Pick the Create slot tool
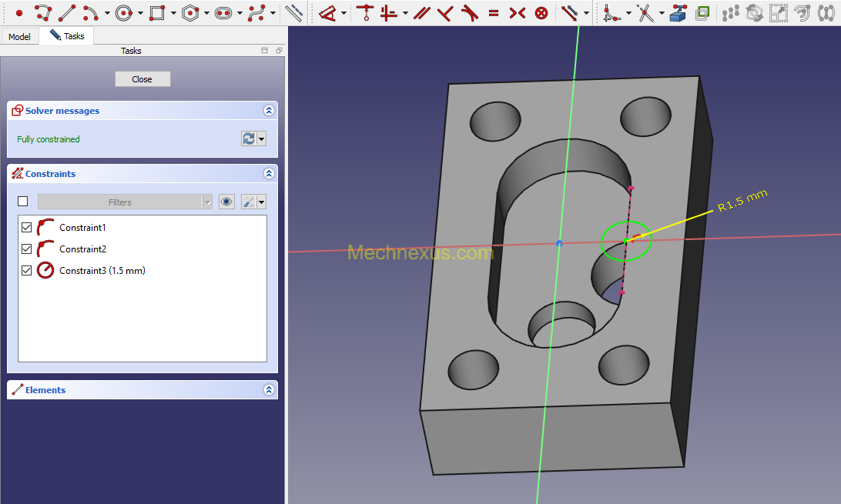 click(x=223, y=13)
